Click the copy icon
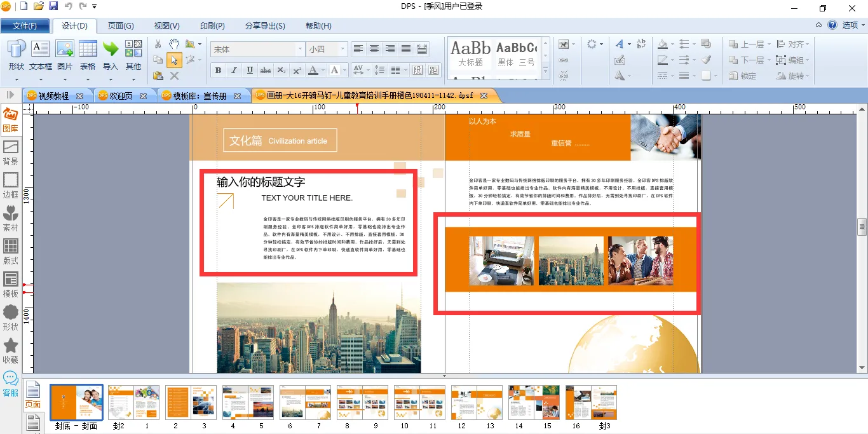The width and height of the screenshot is (868, 434). 158,60
